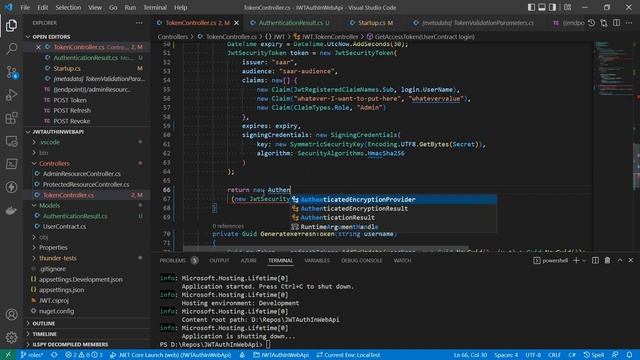Select AuthenticatedEncryptionResult suggestion
The image size is (640, 360).
393,209
